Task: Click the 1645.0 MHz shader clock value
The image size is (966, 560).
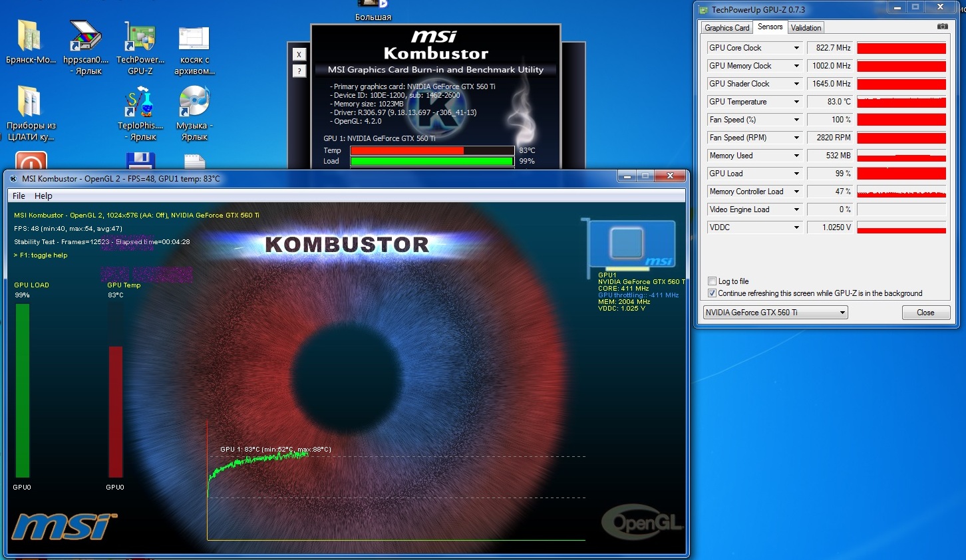Action: pyautogui.click(x=830, y=84)
